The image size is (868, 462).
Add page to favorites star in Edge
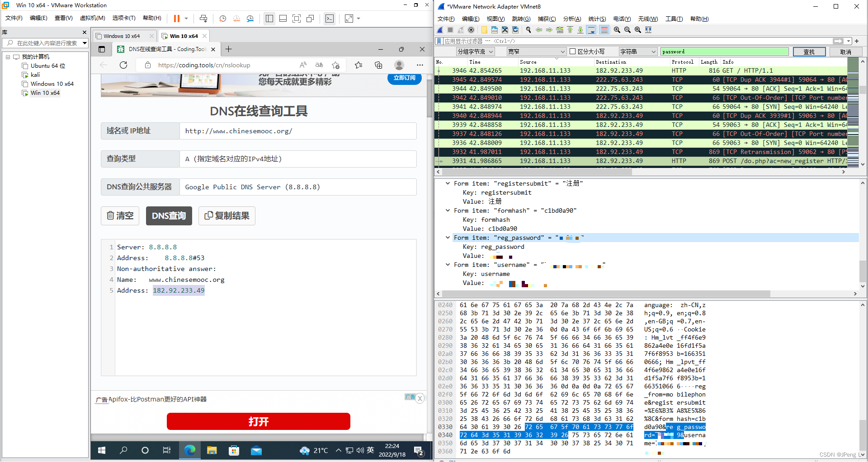click(x=335, y=65)
